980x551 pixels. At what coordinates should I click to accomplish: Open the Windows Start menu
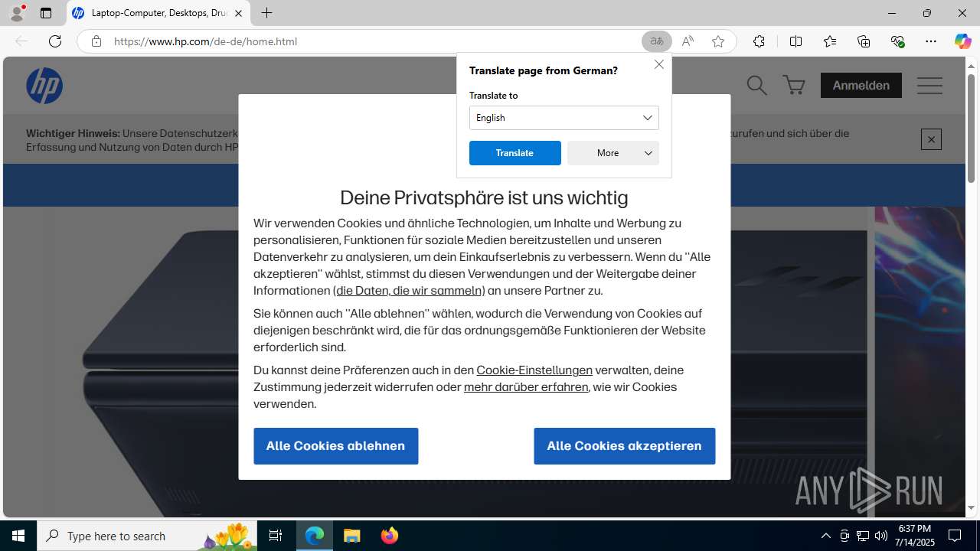(x=18, y=536)
